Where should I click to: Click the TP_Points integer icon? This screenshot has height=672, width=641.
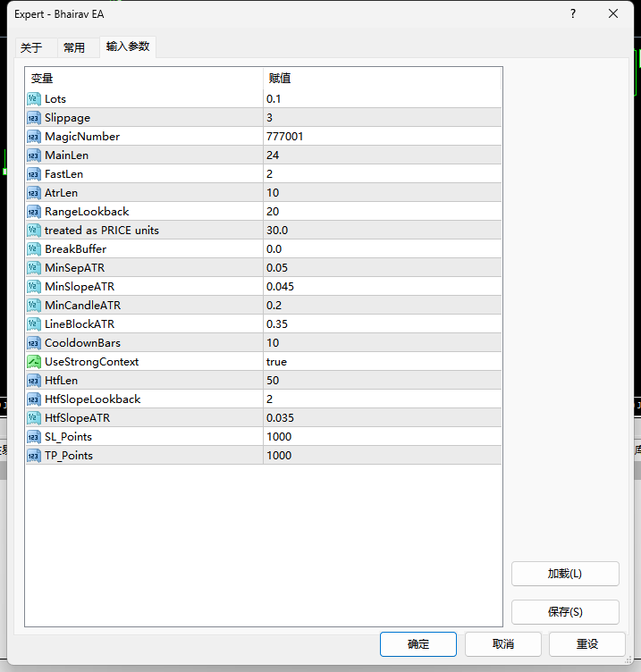click(34, 456)
